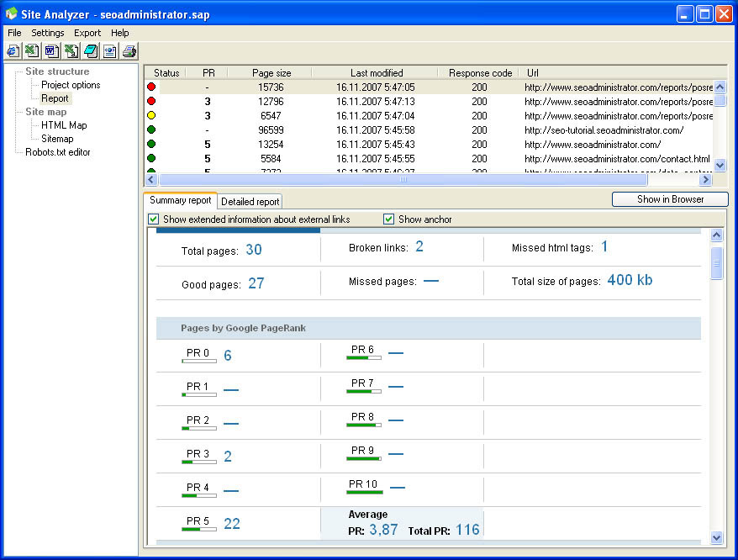This screenshot has height=560, width=738.
Task: Click the Internet Explorer HTML export icon
Action: pos(13,51)
